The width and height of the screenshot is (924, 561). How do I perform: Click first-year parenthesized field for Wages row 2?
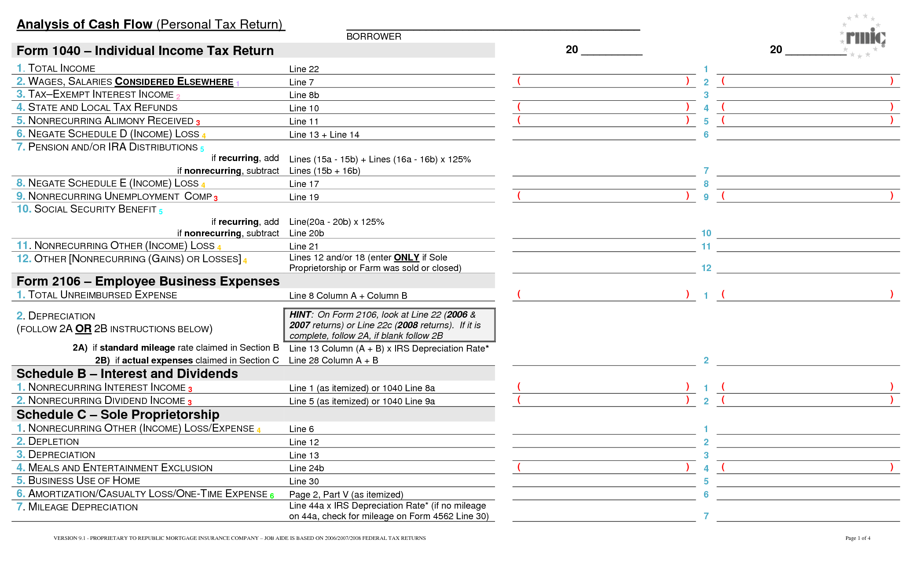pyautogui.click(x=604, y=81)
